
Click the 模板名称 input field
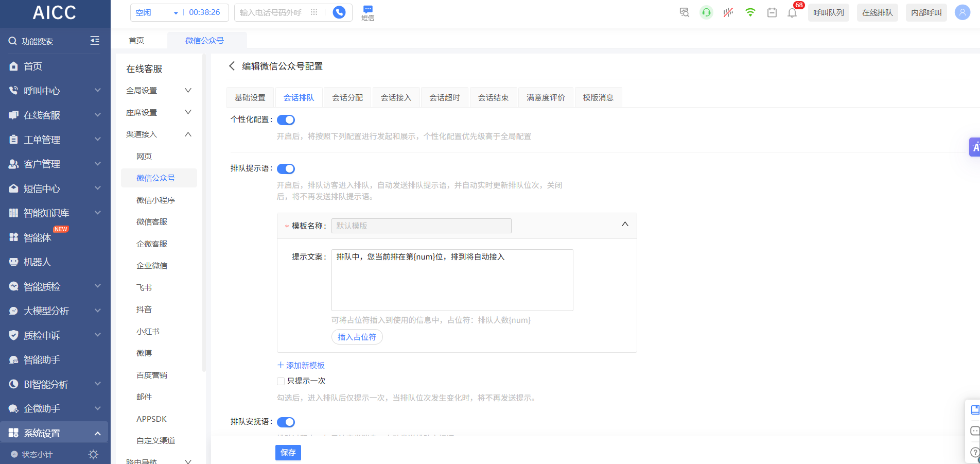[x=422, y=226]
